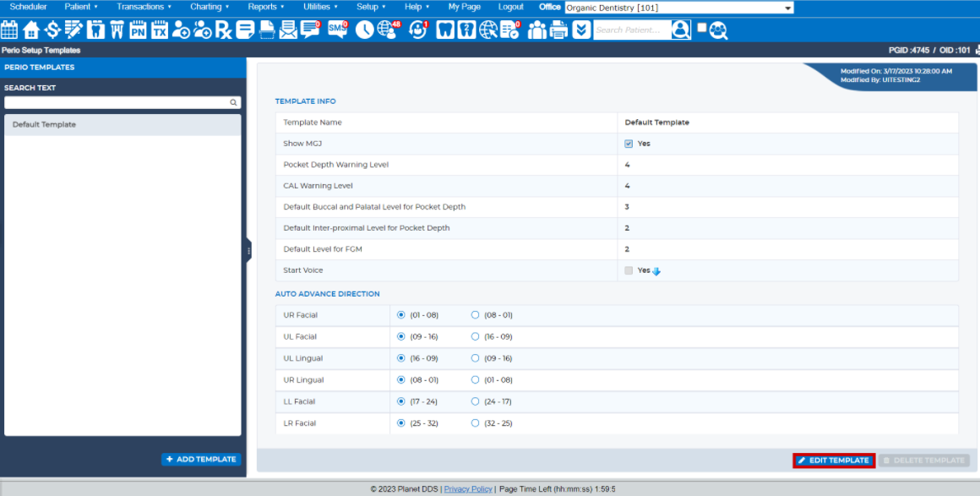Enable the Start Voice checkbox
980x496 pixels.
(628, 270)
